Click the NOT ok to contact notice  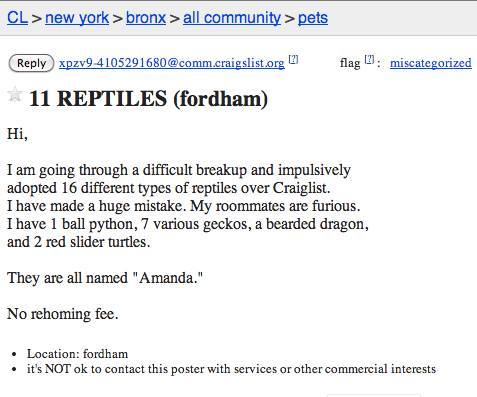pyautogui.click(x=231, y=369)
